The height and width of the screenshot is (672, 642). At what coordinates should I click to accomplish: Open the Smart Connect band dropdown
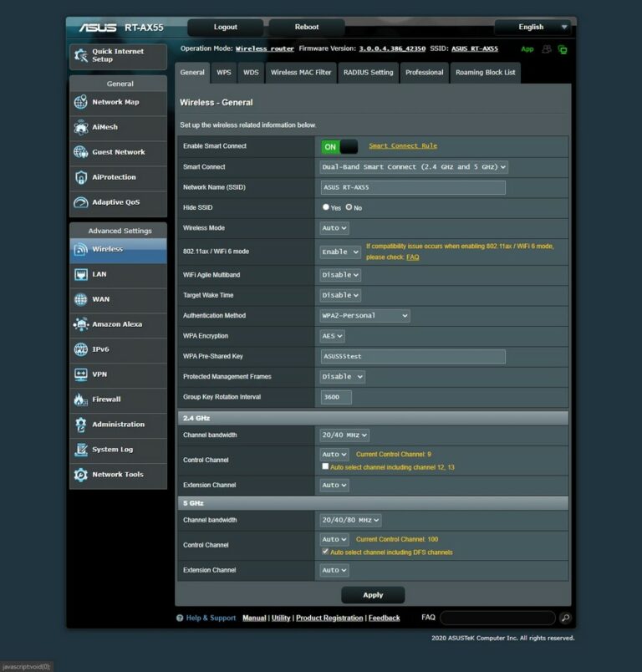(414, 166)
